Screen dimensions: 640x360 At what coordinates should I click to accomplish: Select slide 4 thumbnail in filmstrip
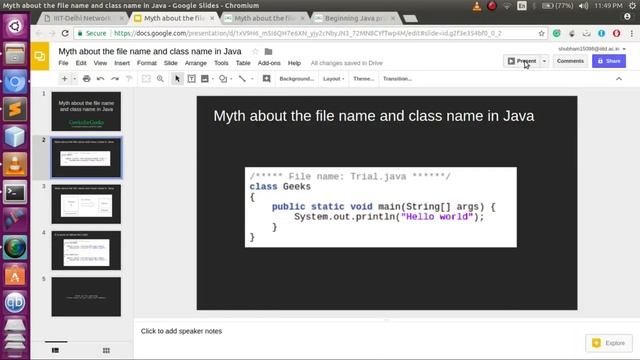click(86, 250)
